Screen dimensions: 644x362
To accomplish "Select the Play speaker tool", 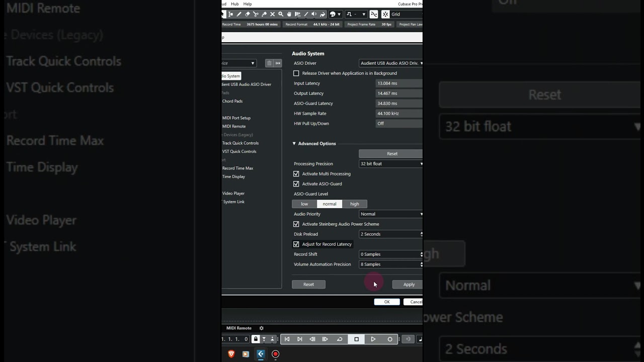I will (x=314, y=14).
